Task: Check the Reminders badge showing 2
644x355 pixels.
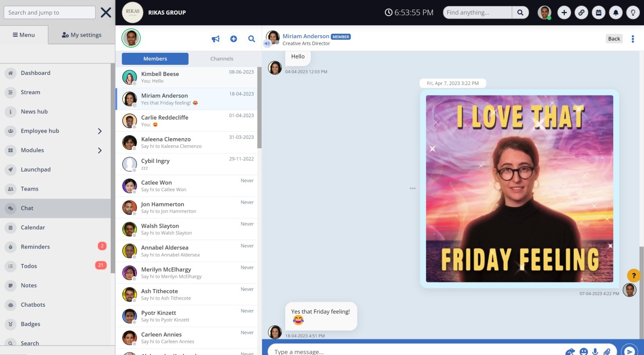Action: 102,246
